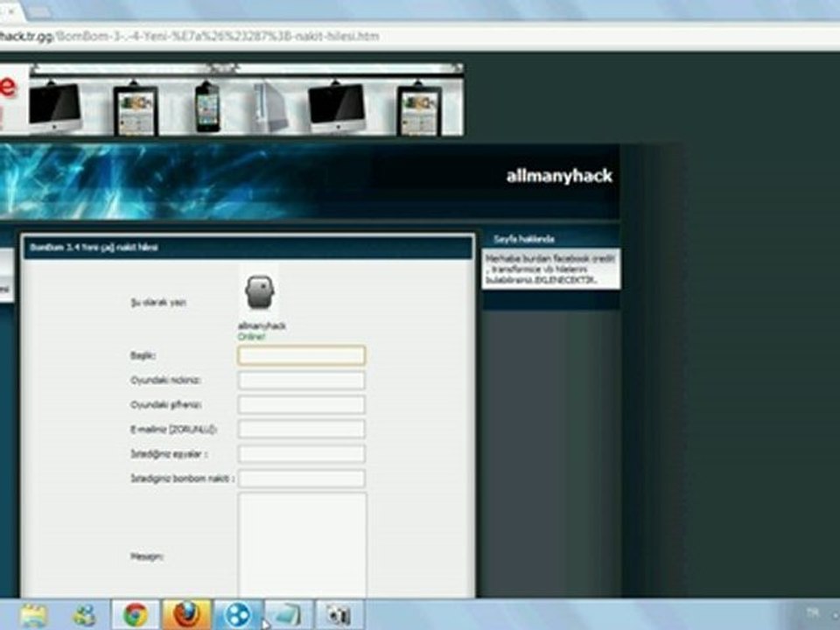
Task: Open Windows Live Messenger from taskbar
Action: [x=85, y=615]
